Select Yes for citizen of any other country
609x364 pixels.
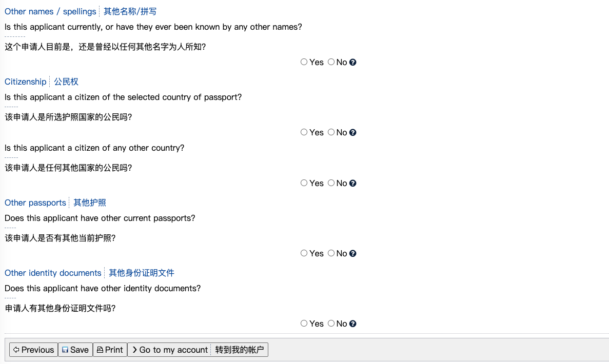[x=304, y=183]
